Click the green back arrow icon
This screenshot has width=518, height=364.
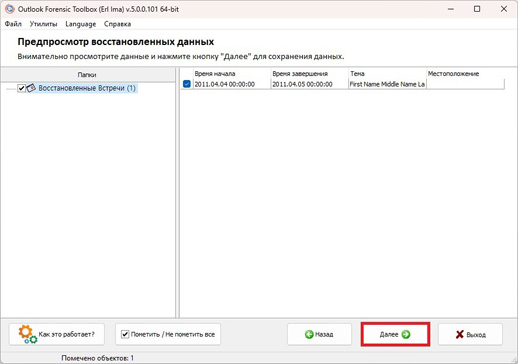pyautogui.click(x=309, y=334)
